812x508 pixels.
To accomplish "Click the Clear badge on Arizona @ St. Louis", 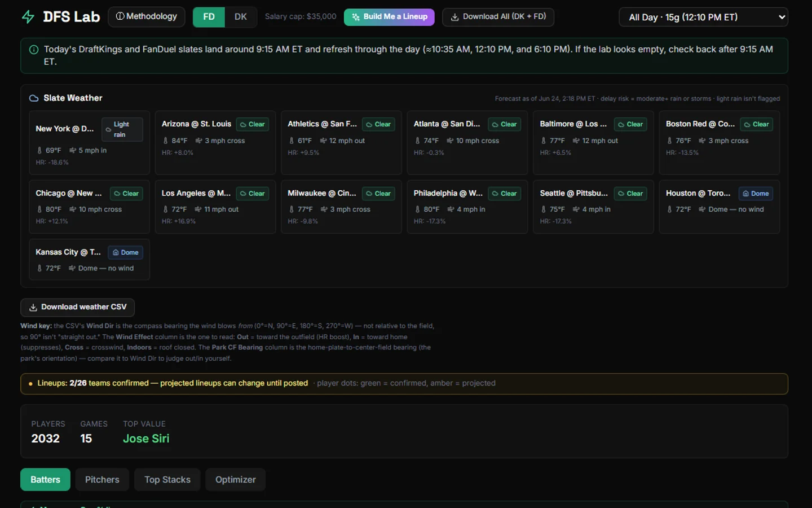I will tap(252, 124).
